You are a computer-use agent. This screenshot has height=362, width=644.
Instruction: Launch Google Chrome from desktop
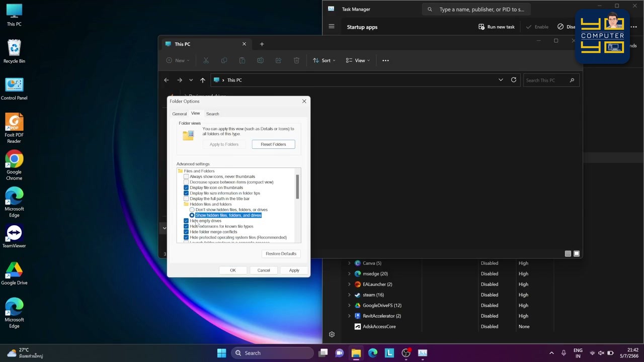(14, 165)
